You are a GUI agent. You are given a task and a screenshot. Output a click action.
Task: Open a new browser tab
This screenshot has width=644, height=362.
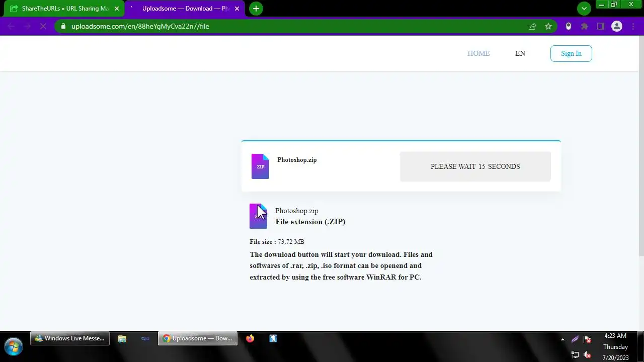click(x=256, y=9)
